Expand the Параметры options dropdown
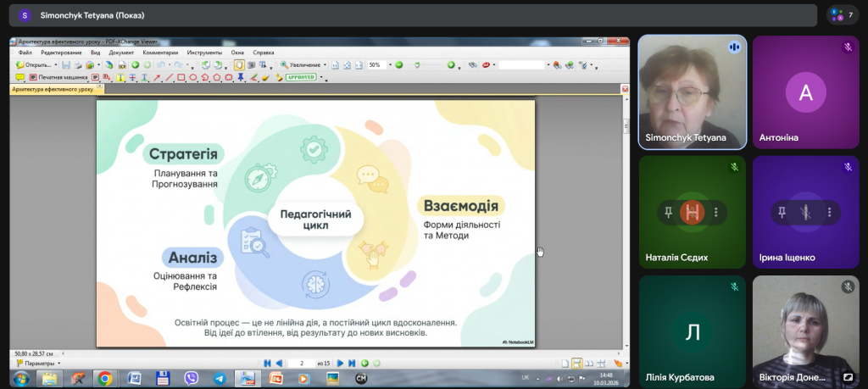The height and width of the screenshot is (389, 868). tap(58, 363)
